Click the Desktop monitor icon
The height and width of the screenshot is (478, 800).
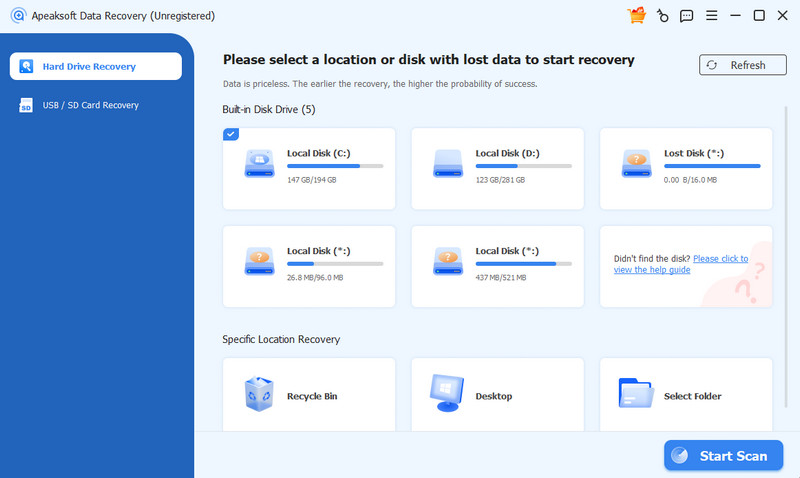click(x=447, y=393)
